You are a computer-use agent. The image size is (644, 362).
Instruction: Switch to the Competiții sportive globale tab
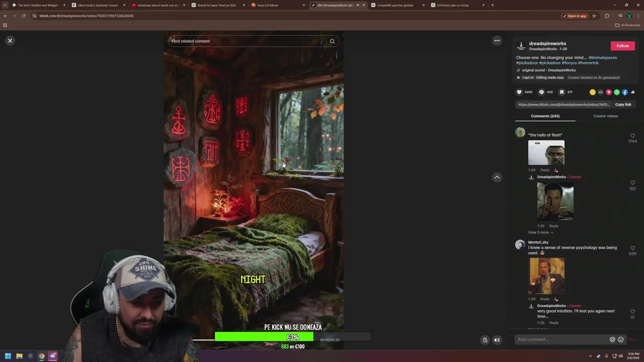point(397,5)
